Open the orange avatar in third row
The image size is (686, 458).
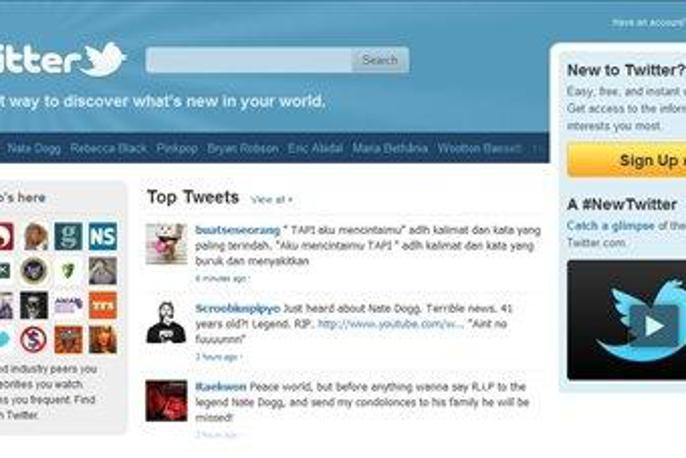pos(103,305)
